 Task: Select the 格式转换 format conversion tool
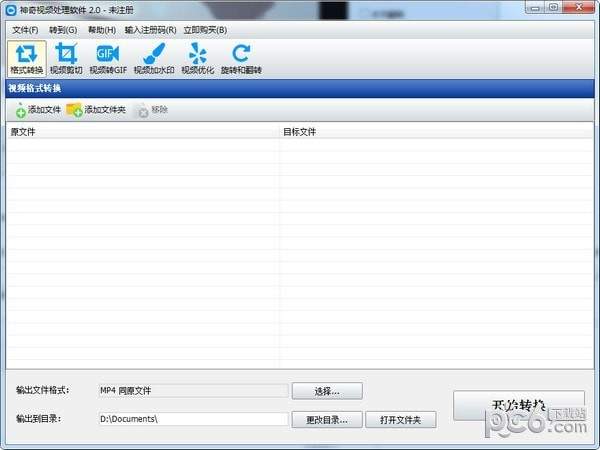[27, 59]
